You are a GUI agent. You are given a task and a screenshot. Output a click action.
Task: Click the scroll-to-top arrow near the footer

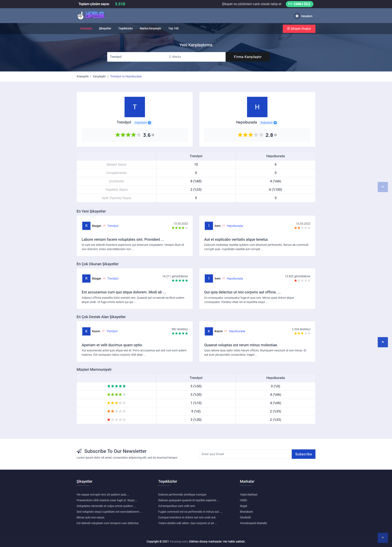click(383, 538)
